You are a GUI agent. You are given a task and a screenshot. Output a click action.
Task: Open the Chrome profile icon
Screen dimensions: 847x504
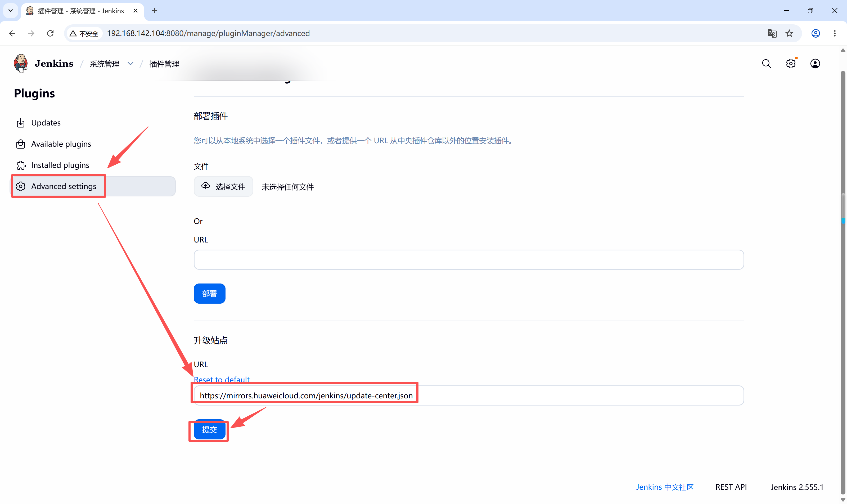point(816,33)
